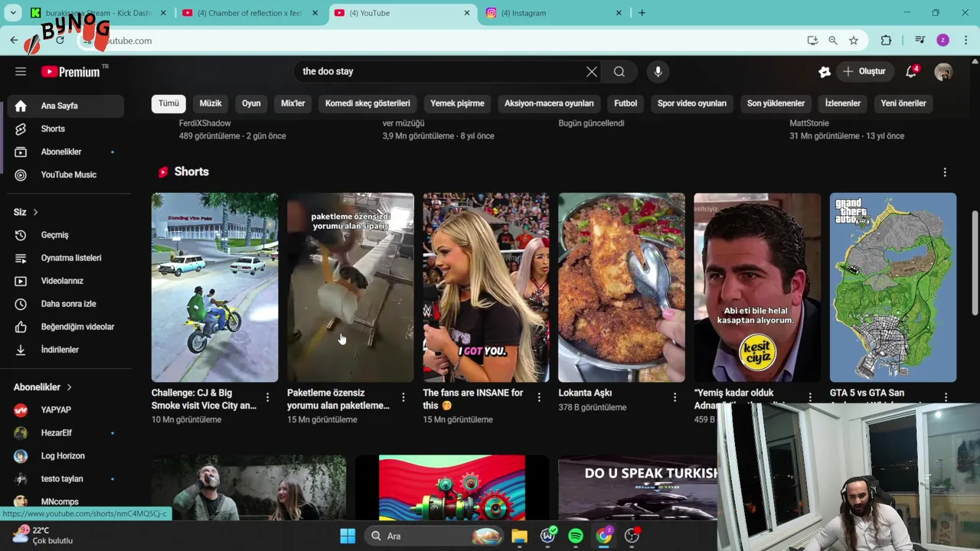Open options for Lokanta Aşkı short
Viewport: 980px width, 551px height.
pos(675,397)
